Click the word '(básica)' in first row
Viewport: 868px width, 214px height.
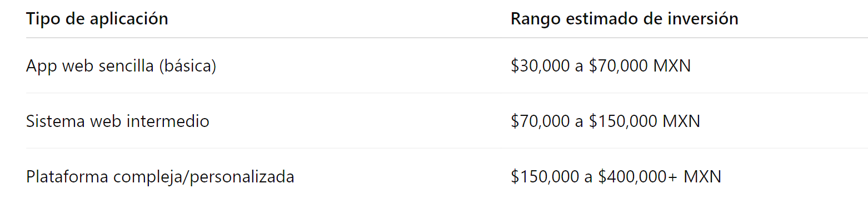tap(187, 66)
